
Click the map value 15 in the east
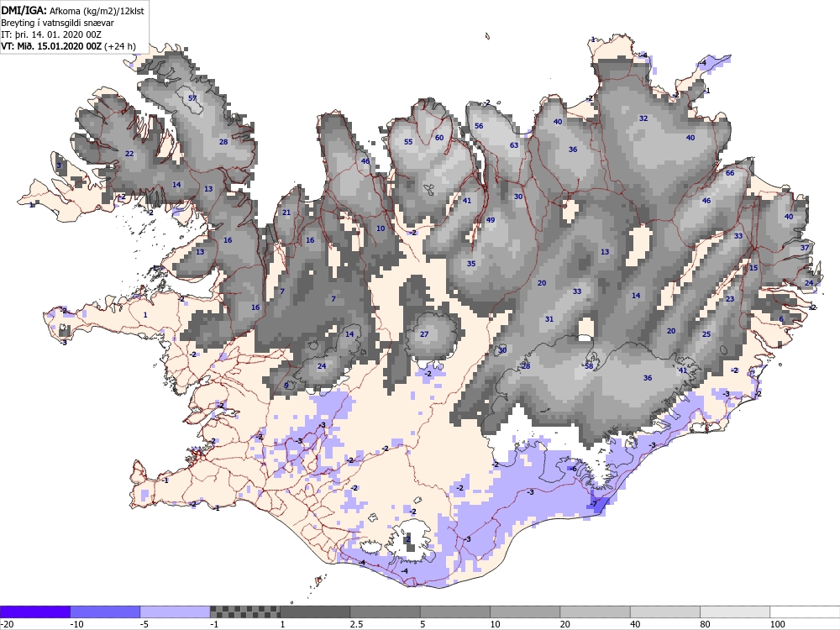pyautogui.click(x=753, y=268)
